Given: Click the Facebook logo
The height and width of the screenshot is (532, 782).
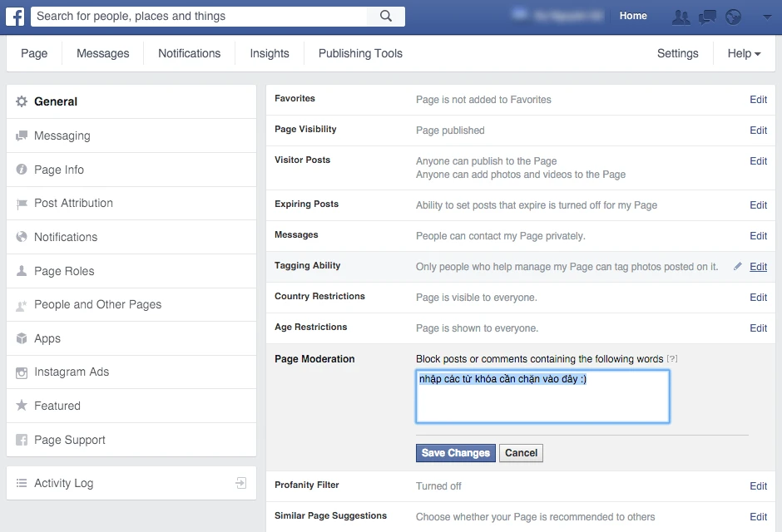Looking at the screenshot, I should tap(14, 16).
